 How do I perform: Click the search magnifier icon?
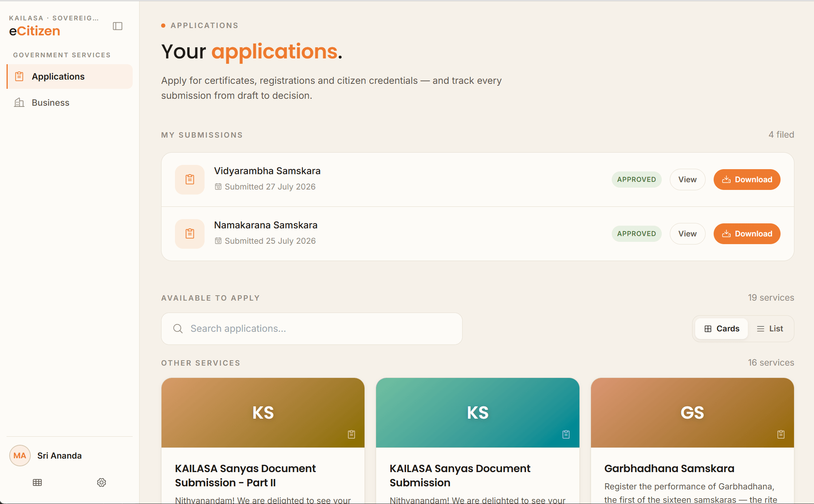[178, 329]
